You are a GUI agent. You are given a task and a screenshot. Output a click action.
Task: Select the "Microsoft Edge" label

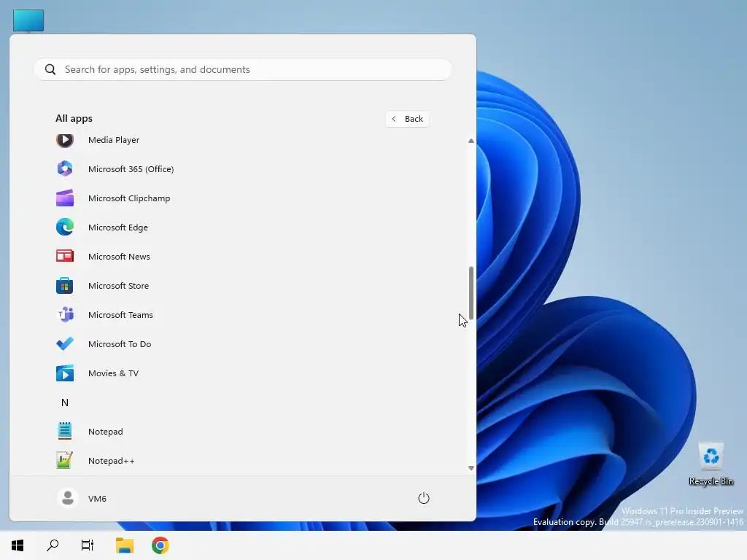pos(118,227)
